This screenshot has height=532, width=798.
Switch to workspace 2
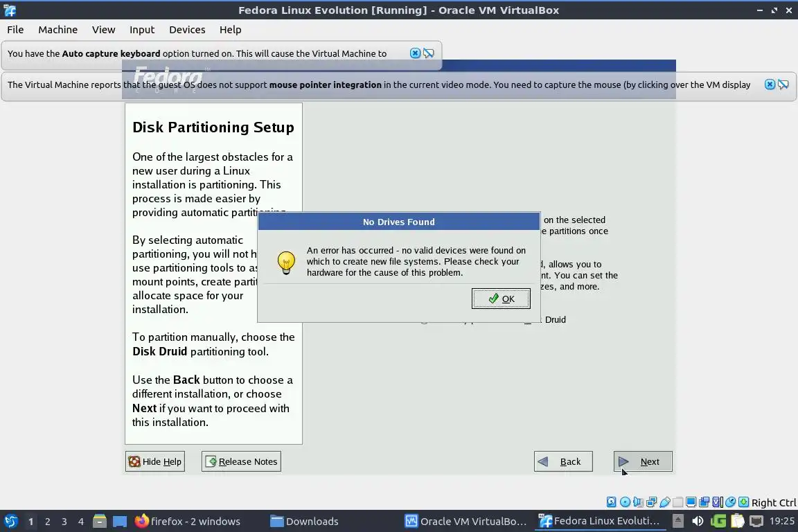tap(48, 522)
